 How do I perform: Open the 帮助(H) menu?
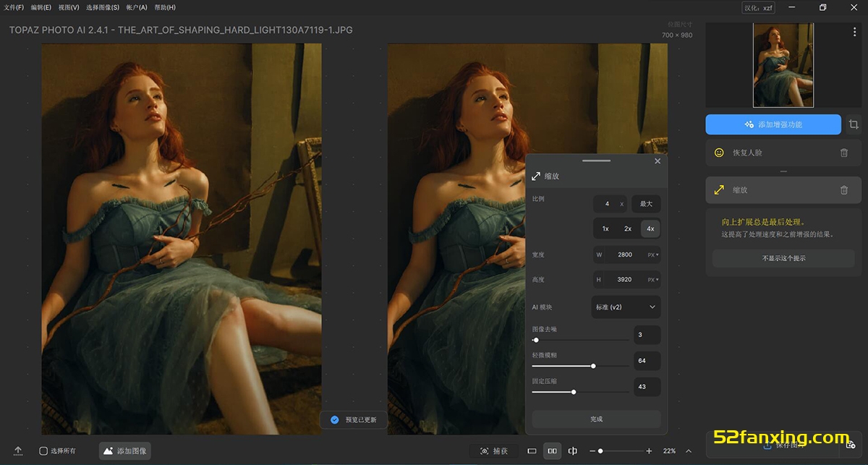click(x=165, y=7)
